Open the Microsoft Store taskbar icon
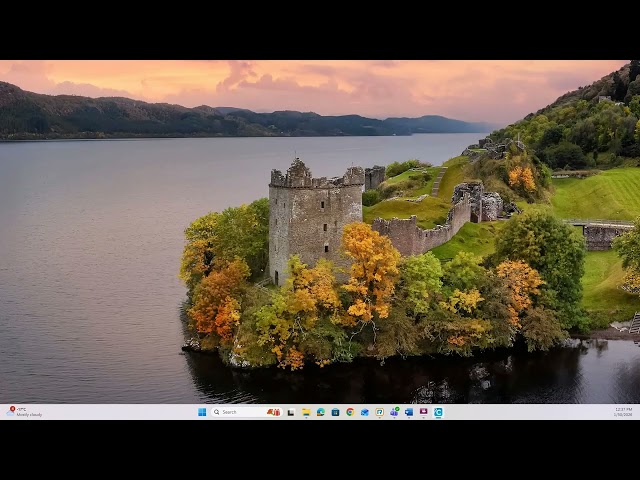Viewport: 640px width, 480px height. [x=336, y=412]
